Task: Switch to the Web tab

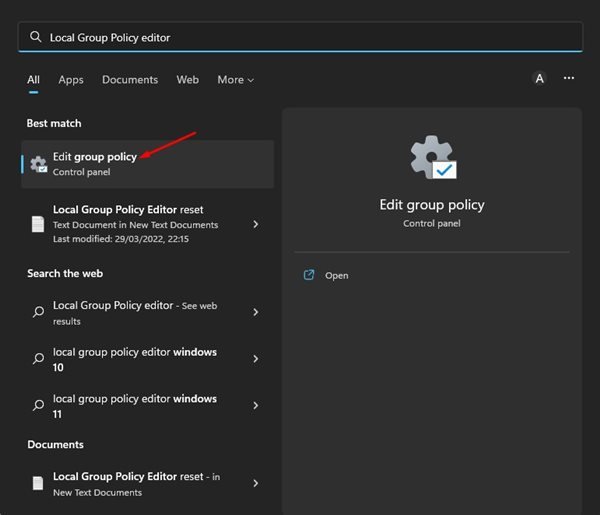Action: (x=188, y=80)
